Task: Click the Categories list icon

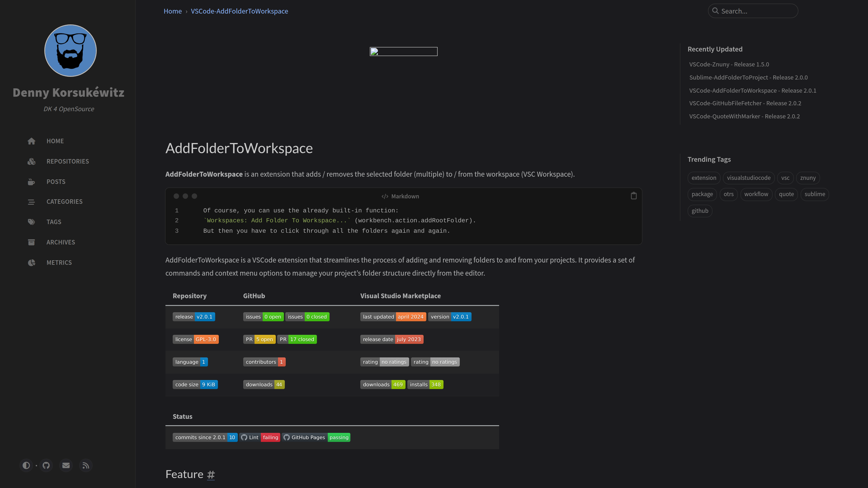Action: click(31, 202)
